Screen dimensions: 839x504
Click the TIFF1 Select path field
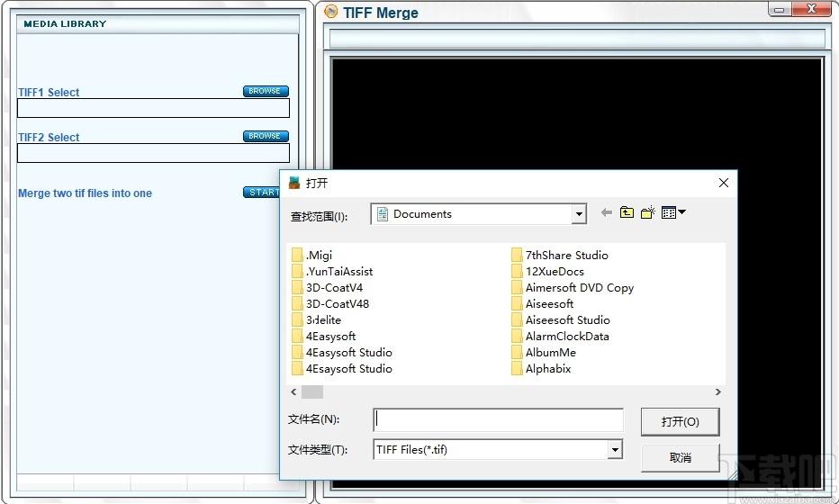click(x=154, y=108)
